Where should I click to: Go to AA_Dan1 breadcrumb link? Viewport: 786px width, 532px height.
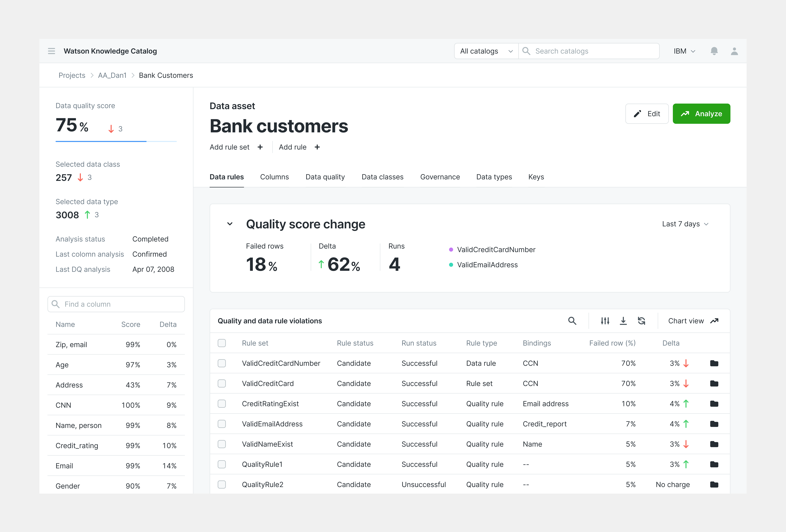pyautogui.click(x=112, y=75)
